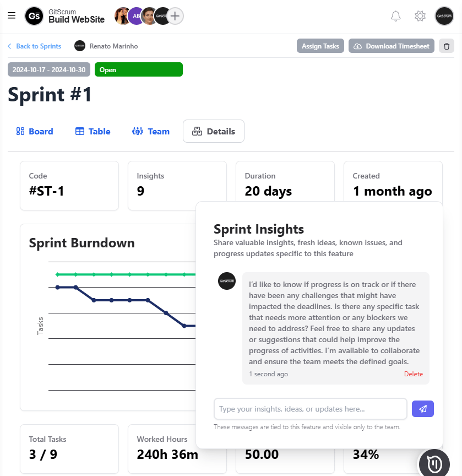The width and height of the screenshot is (462, 476).
Task: Click the floating timer icon at bottom right
Action: click(x=434, y=464)
